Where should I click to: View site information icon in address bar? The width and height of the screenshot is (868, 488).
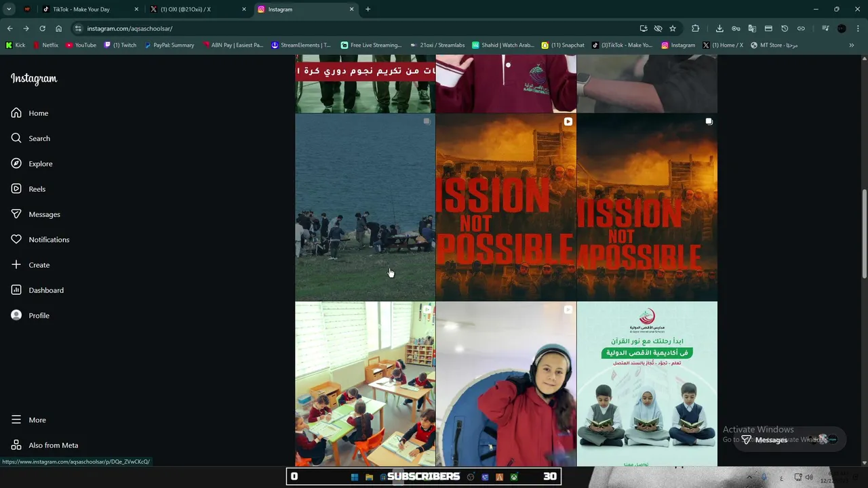78,28
